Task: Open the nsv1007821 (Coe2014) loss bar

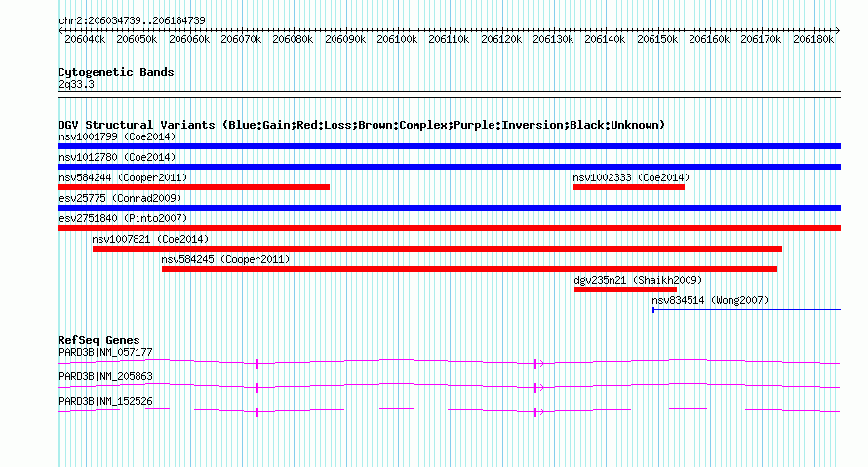Action: tap(437, 249)
